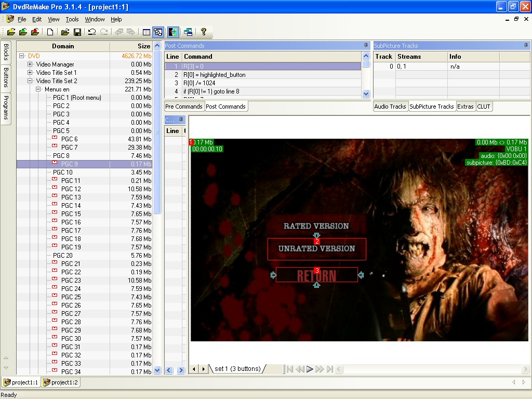Undo the last action using toolbar arrow

click(91, 32)
